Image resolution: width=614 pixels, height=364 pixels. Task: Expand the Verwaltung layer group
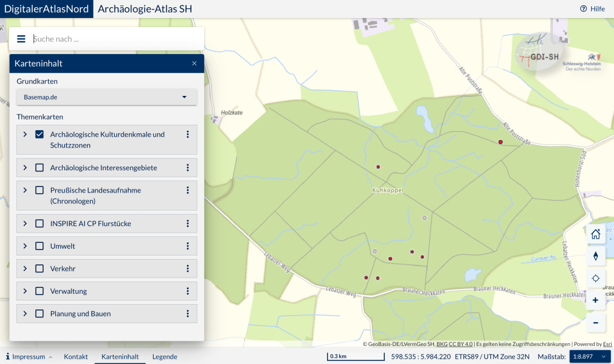click(25, 291)
